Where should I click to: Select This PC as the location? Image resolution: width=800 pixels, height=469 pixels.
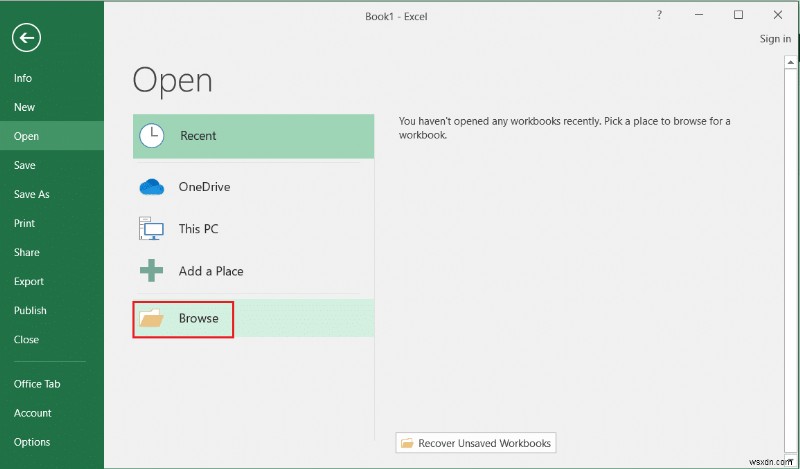coord(198,229)
